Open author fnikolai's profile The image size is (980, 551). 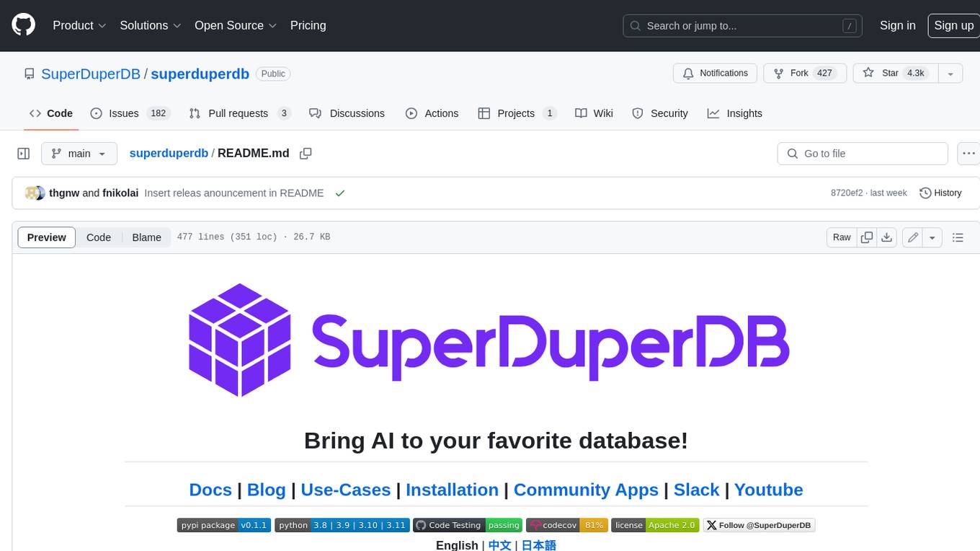pyautogui.click(x=120, y=193)
